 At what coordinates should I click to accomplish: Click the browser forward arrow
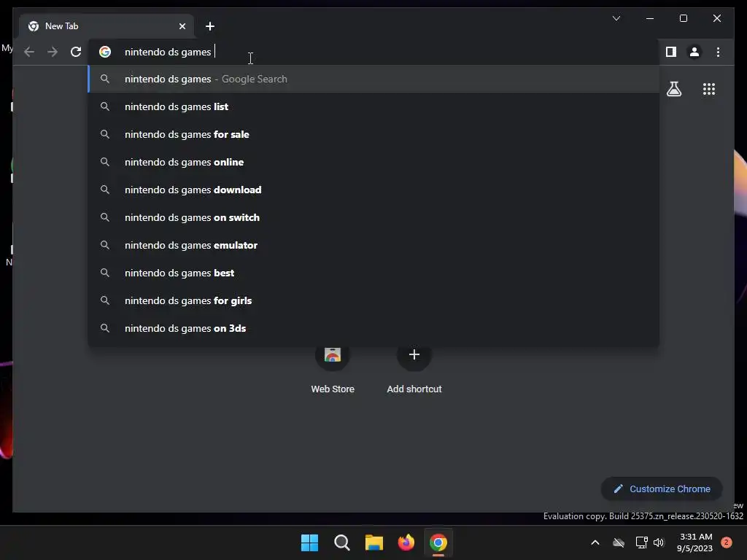point(53,52)
